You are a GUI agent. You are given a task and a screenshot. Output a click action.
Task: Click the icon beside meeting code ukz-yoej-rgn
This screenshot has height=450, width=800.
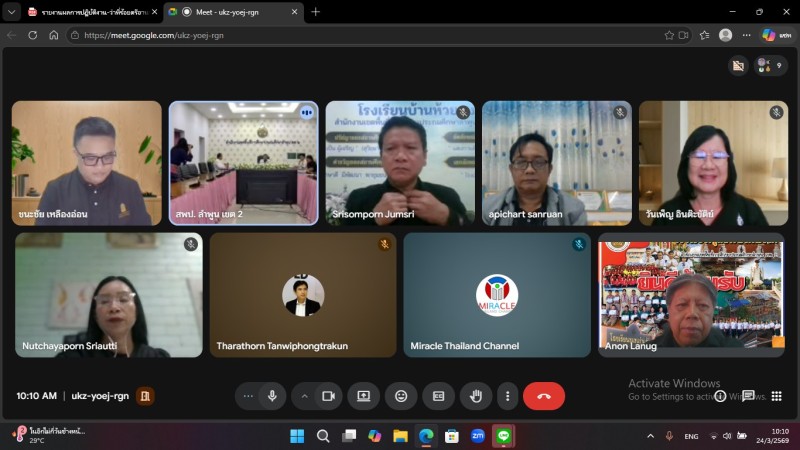click(x=145, y=396)
